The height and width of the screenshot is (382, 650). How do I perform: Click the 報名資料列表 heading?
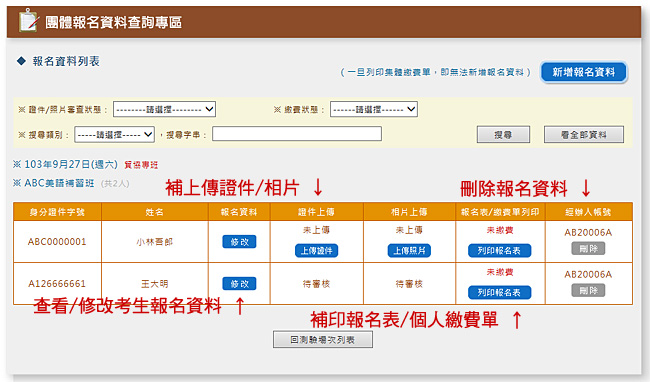(66, 61)
